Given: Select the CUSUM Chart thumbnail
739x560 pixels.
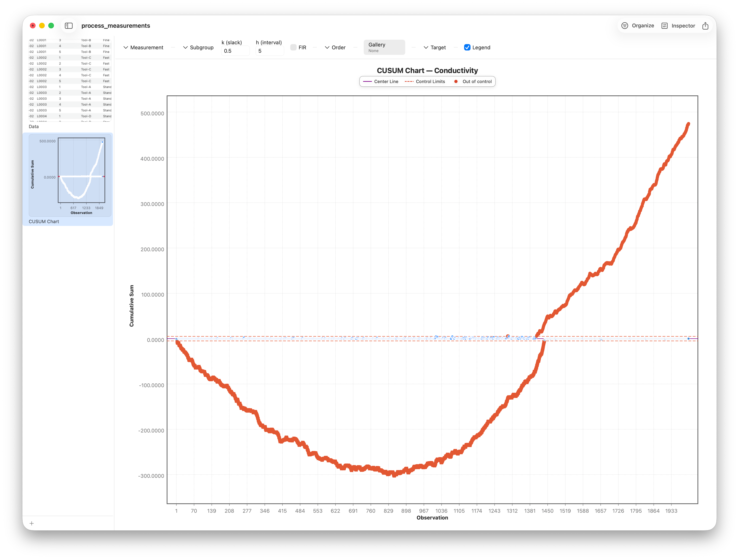Looking at the screenshot, I should (x=70, y=175).
